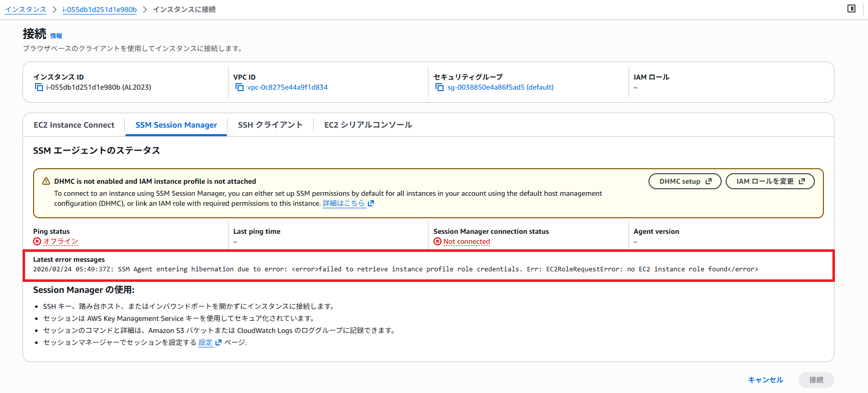Open security group sg-0038850e4a86f5ad5 link

(500, 87)
